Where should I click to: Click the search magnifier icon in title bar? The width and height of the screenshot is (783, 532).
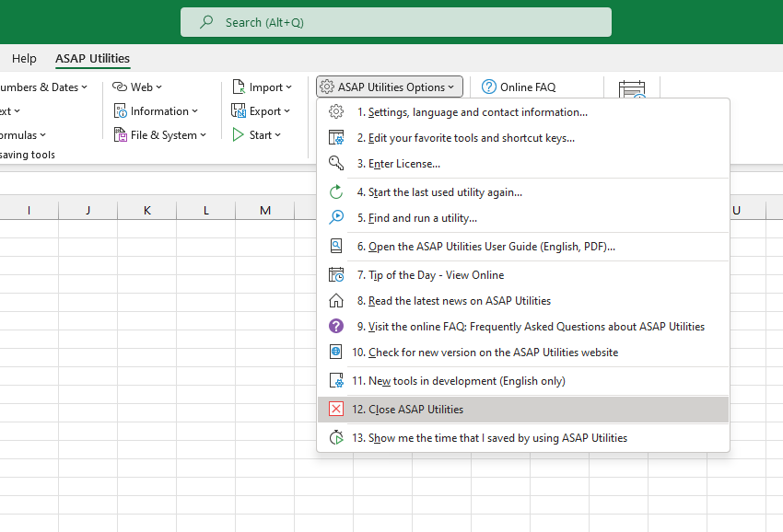[206, 22]
